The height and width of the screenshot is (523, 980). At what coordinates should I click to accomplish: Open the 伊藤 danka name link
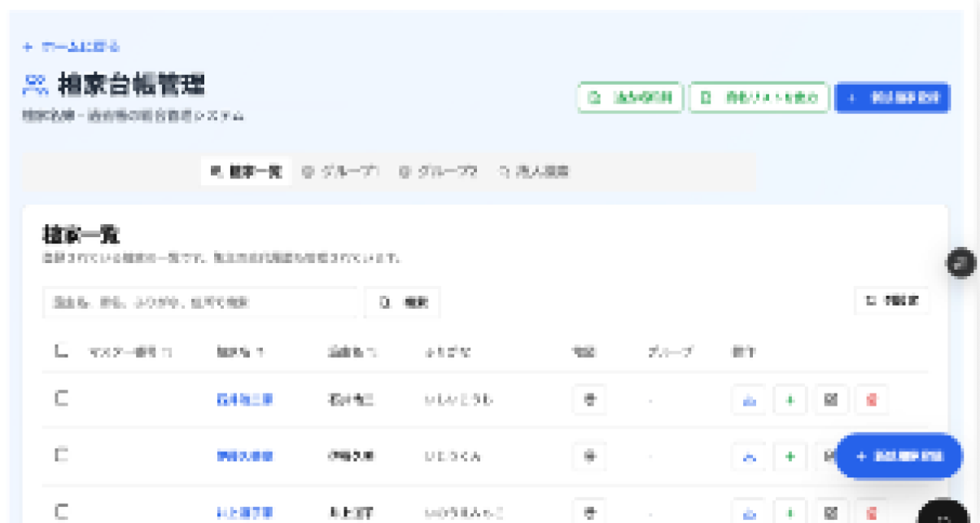point(244,456)
